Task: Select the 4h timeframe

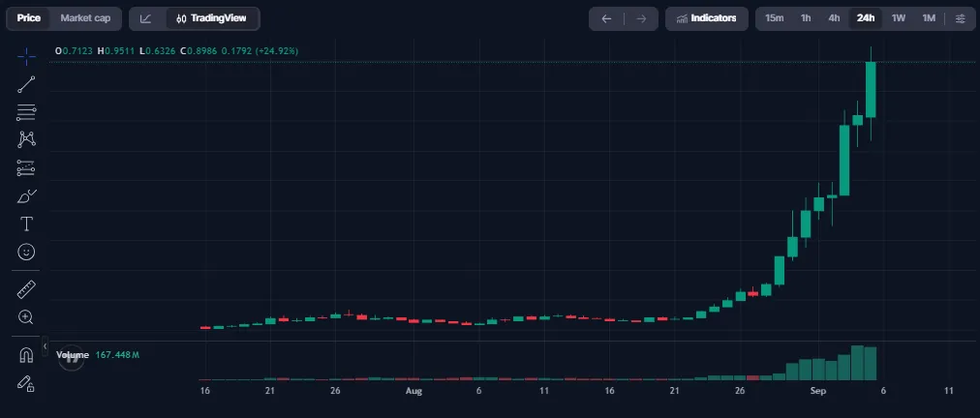Action: click(834, 18)
